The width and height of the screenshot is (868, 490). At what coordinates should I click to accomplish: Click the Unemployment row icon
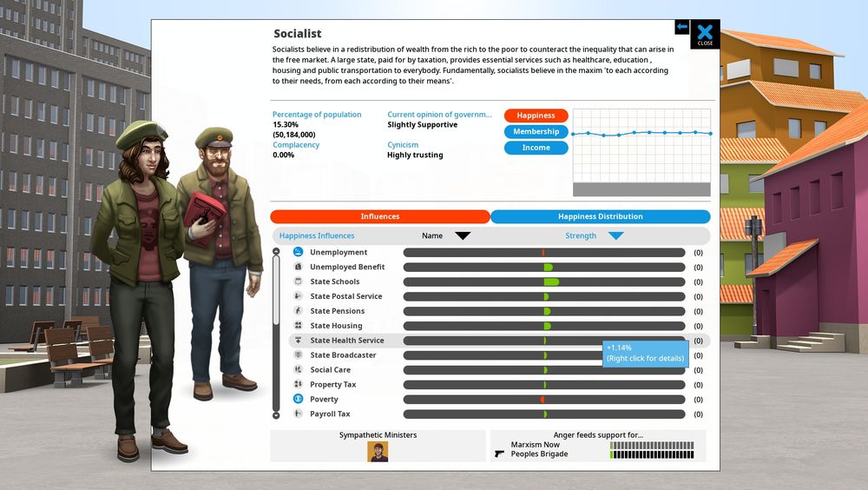pos(298,252)
